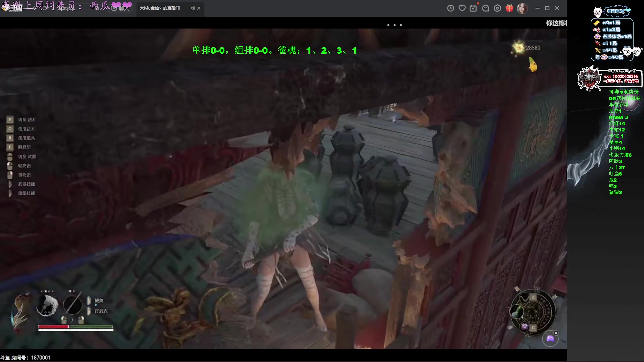Screen dimensions: 644x362
Task: Click the 快乐刀塔6 list entry
Action: 621,155
